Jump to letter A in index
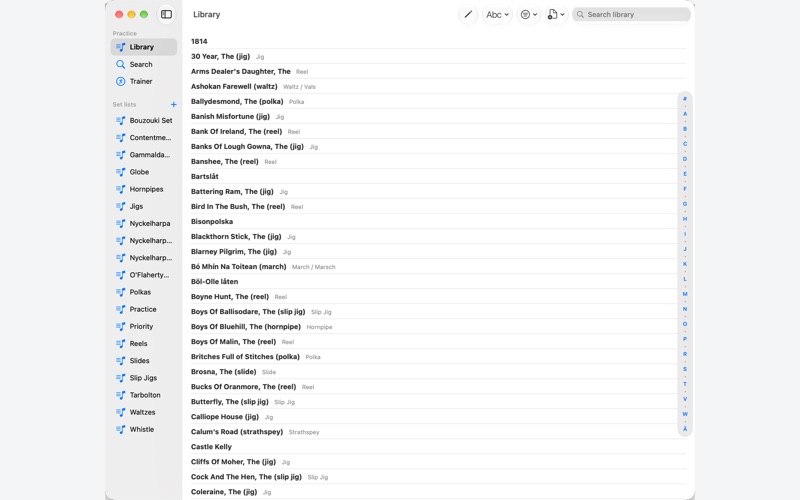800x500 pixels. [x=685, y=114]
